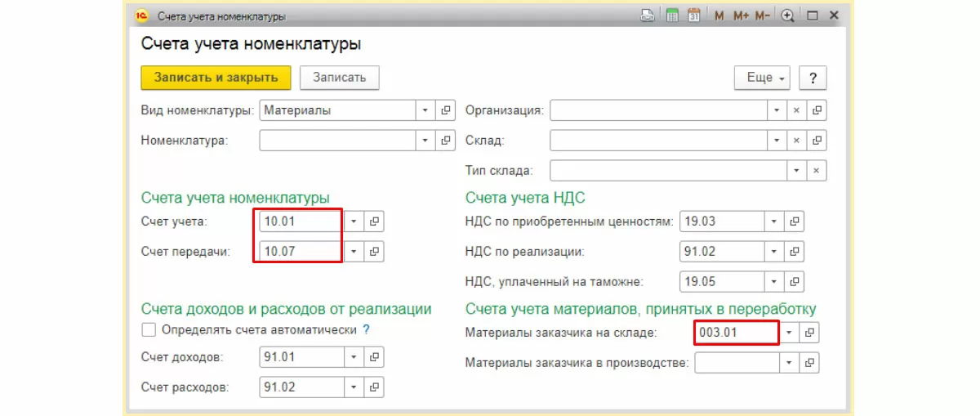Viewport: 980px width, 416px height.
Task: Click the Счет расходов field showing 91.02
Action: tap(301, 387)
